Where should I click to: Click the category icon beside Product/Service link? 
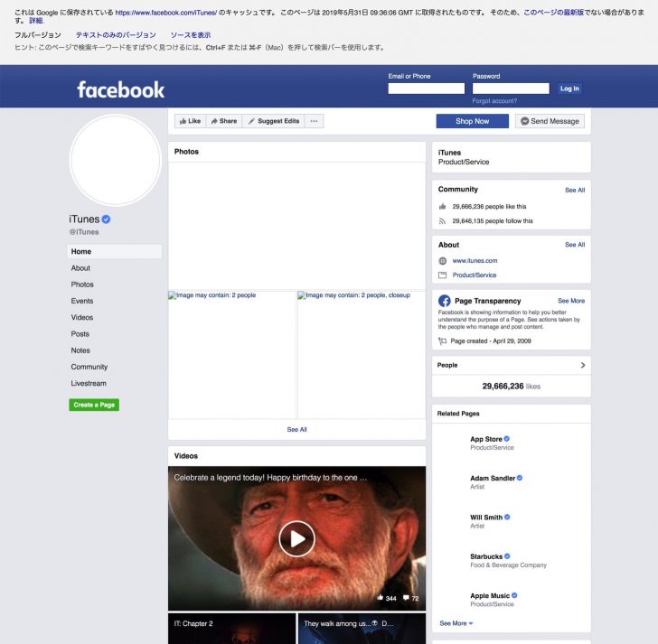(x=442, y=275)
